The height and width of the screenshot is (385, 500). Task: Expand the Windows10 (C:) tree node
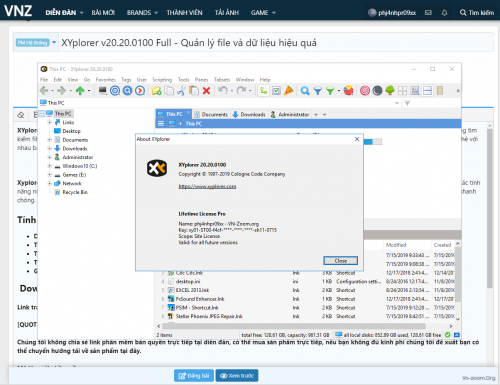point(50,166)
